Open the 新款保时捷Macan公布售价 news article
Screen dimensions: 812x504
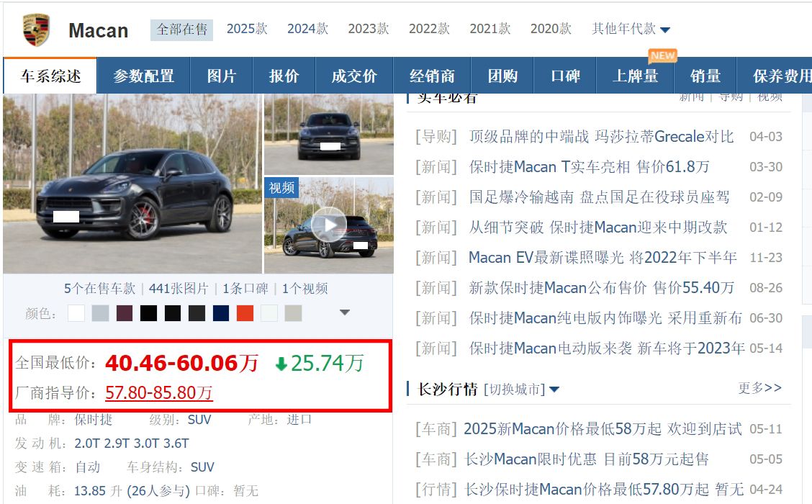pyautogui.click(x=601, y=287)
